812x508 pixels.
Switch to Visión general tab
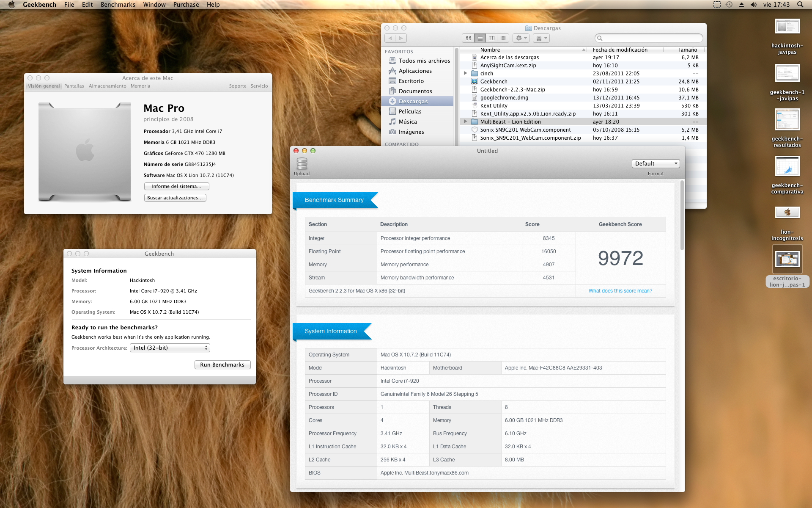(x=44, y=86)
